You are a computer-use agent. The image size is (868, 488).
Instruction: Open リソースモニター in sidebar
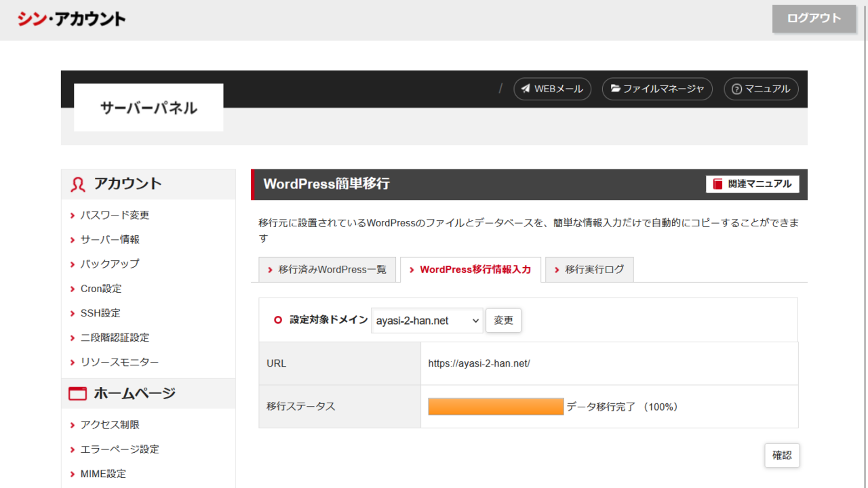pyautogui.click(x=119, y=362)
